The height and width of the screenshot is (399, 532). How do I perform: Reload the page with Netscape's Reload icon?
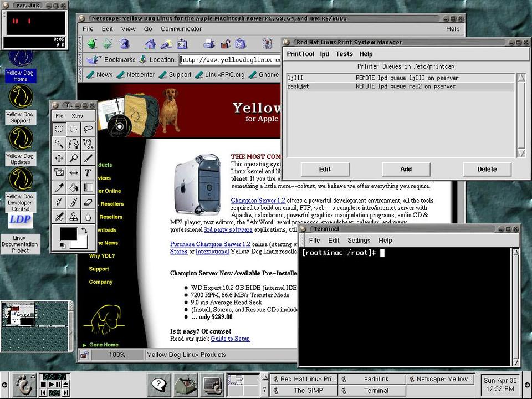[124, 44]
